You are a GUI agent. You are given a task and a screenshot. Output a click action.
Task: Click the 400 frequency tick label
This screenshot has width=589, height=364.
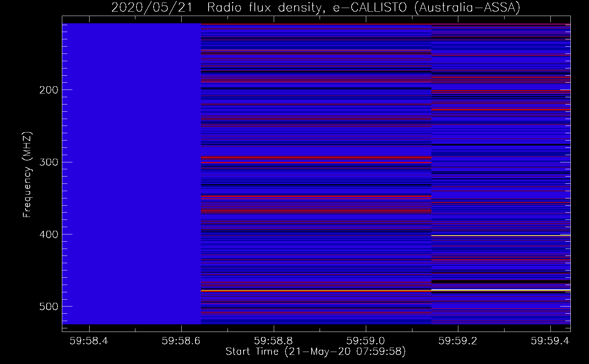[48, 234]
